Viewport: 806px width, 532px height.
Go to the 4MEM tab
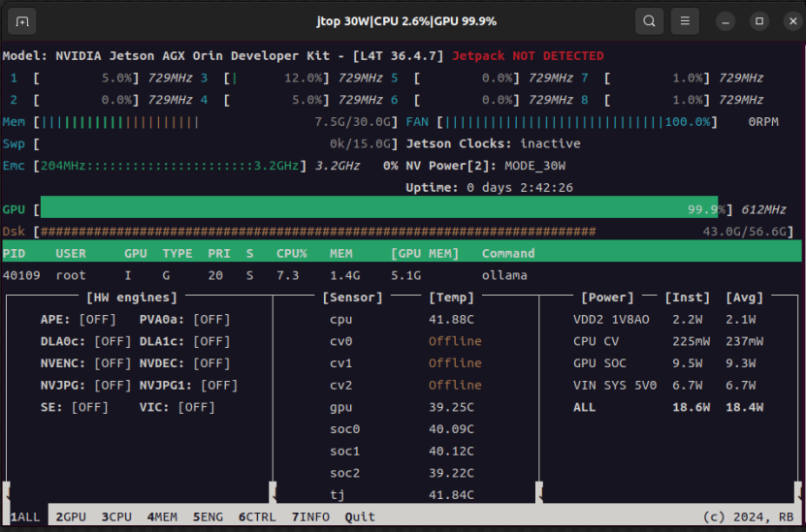[x=162, y=517]
